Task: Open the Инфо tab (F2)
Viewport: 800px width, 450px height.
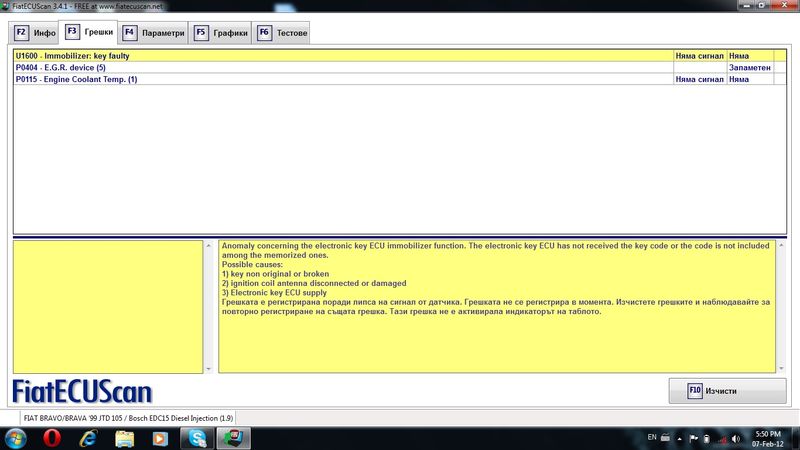Action: (34, 33)
